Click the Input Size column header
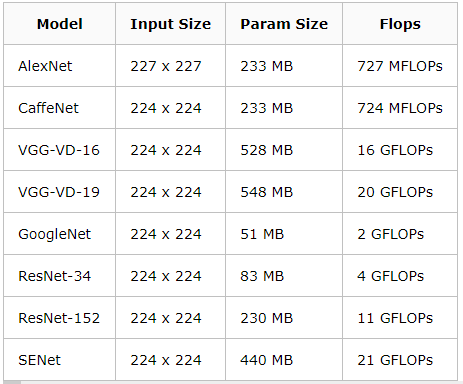The height and width of the screenshot is (384, 463). 170,24
